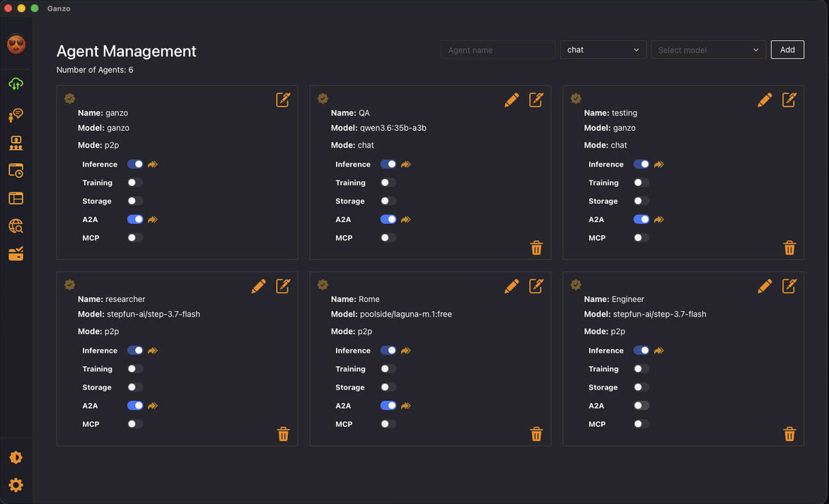
Task: Click Number of Agents: 6 text
Action: click(95, 70)
